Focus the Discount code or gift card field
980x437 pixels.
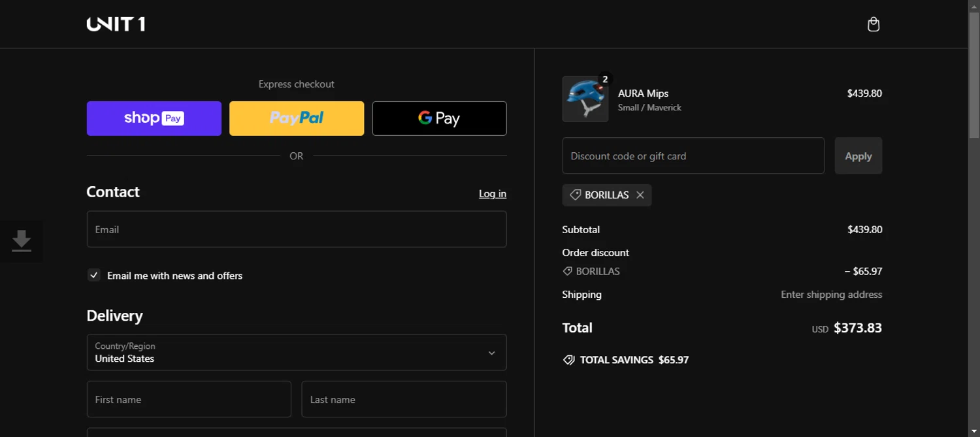pyautogui.click(x=693, y=155)
